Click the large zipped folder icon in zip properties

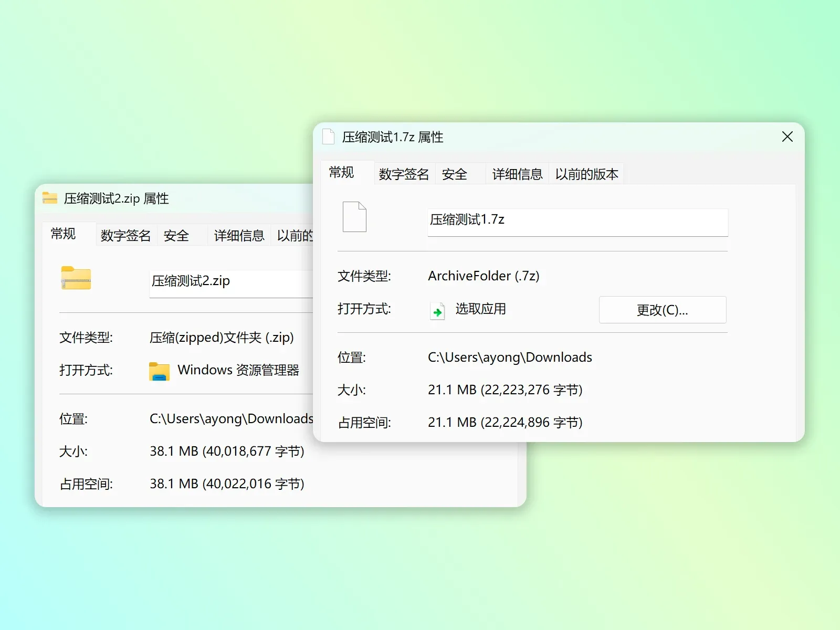tap(76, 278)
